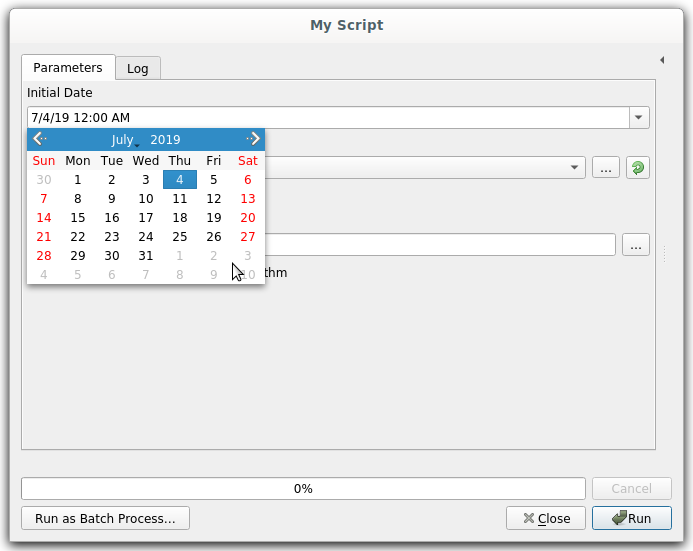Image resolution: width=693 pixels, height=551 pixels.
Task: Select July 29 in the calendar
Action: (78, 255)
